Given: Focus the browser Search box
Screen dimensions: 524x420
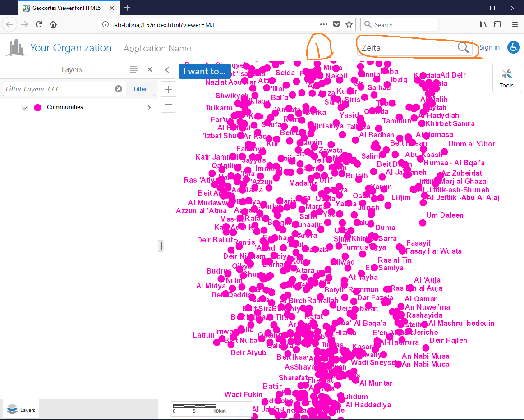Looking at the screenshot, I should [399, 24].
